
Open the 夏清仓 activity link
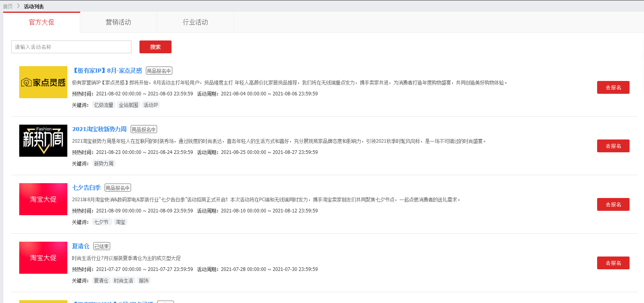click(81, 246)
